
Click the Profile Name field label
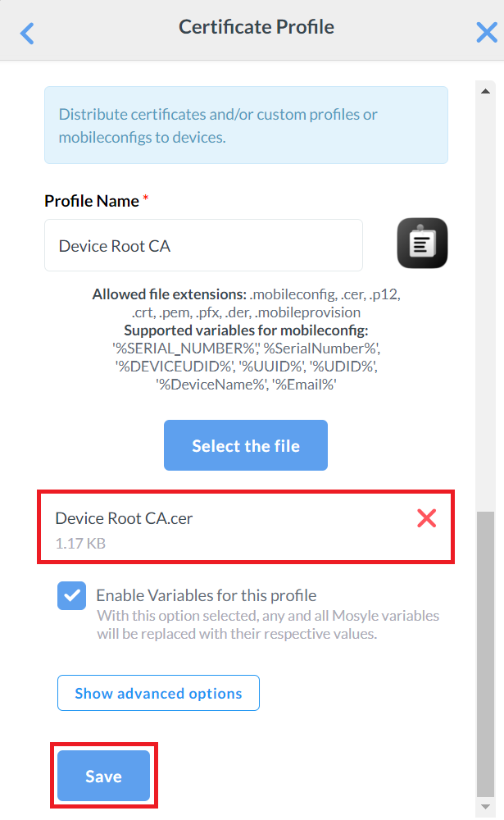click(x=92, y=201)
